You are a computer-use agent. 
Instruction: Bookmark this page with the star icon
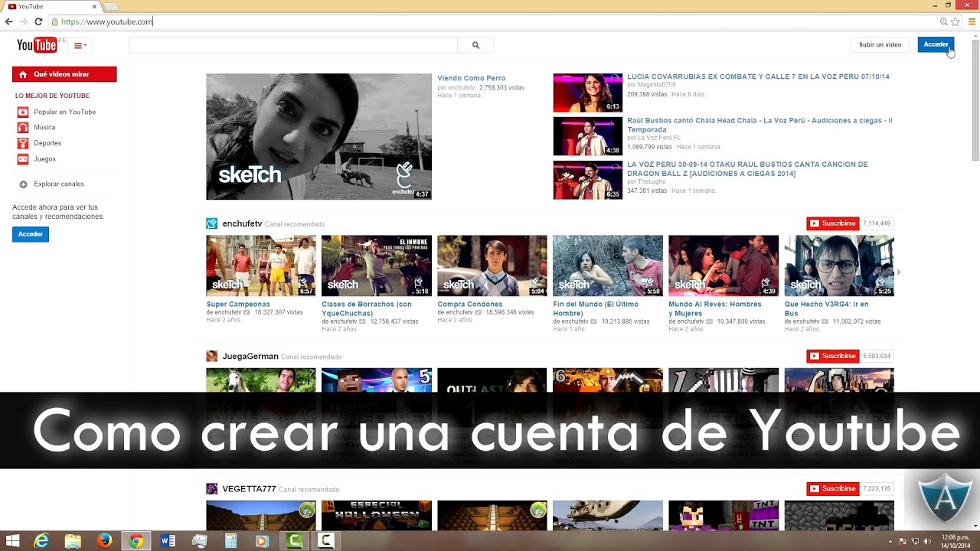pyautogui.click(x=955, y=21)
